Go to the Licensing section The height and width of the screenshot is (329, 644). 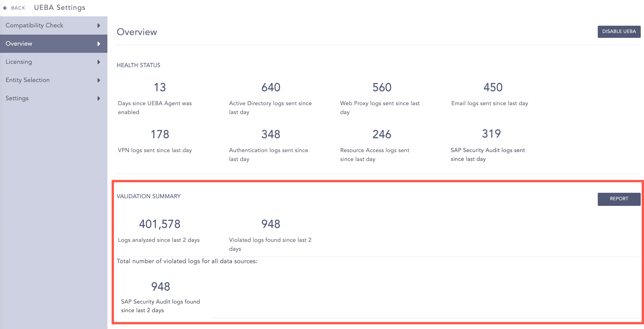click(x=19, y=62)
